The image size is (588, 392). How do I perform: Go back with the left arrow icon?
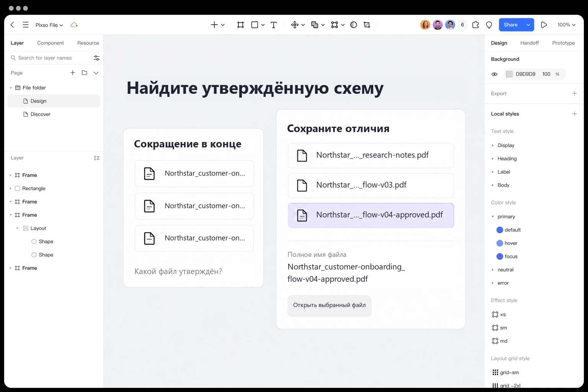pos(12,25)
